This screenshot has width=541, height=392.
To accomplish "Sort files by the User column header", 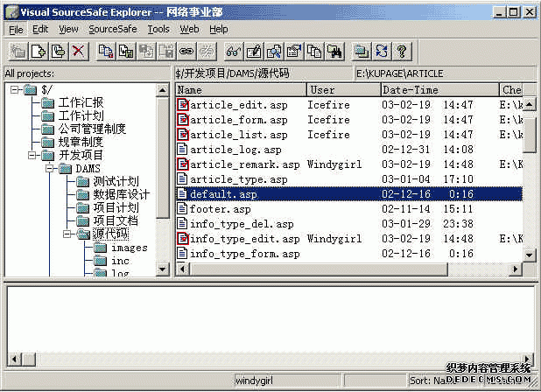I will click(341, 89).
